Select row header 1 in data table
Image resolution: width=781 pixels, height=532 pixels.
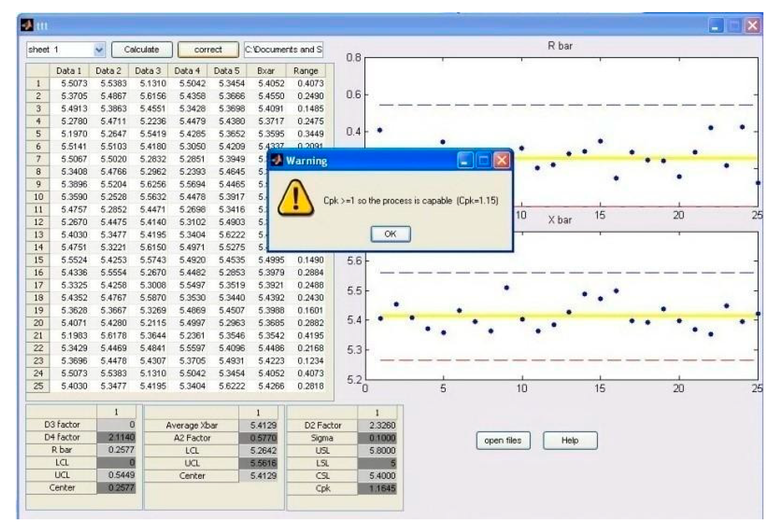pos(38,83)
